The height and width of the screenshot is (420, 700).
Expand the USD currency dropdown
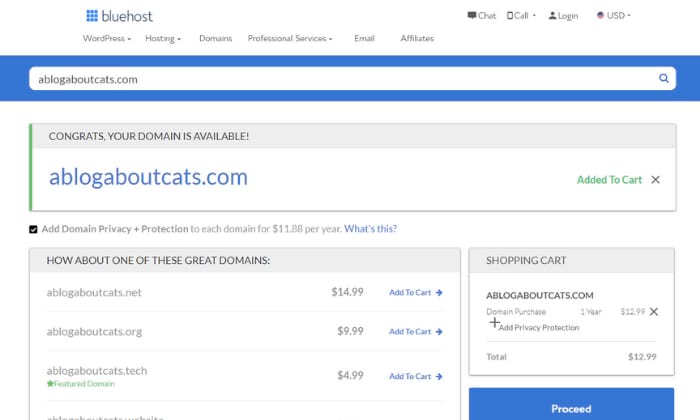pos(614,16)
